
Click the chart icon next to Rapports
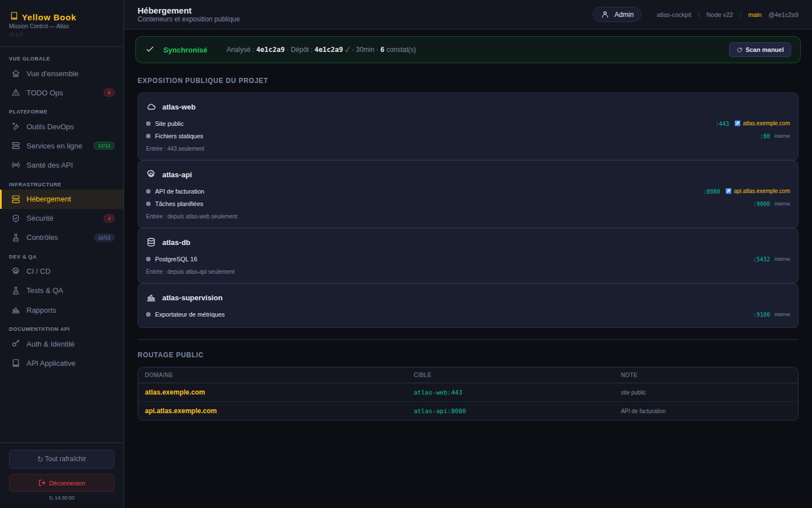coord(16,310)
